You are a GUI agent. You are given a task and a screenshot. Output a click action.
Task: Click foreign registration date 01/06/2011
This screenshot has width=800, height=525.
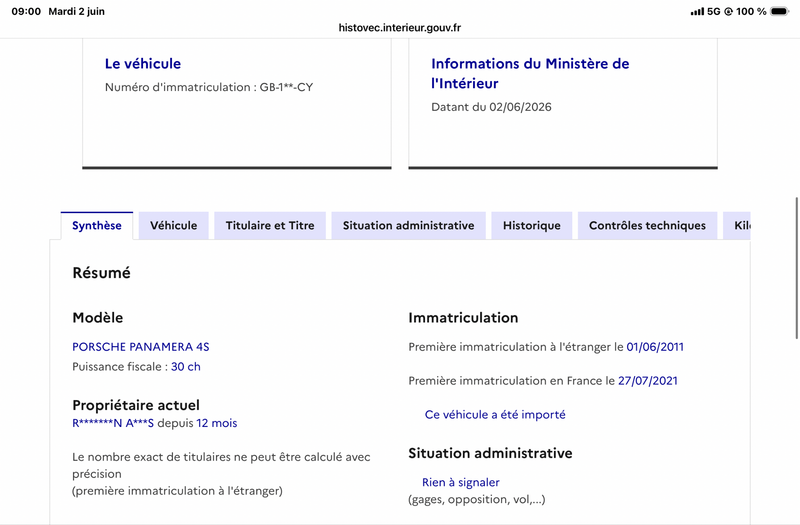coord(655,347)
